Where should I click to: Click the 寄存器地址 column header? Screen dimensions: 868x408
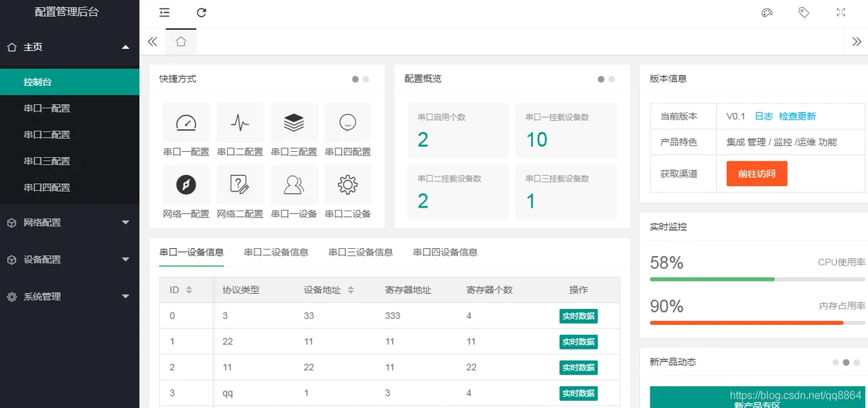coord(408,290)
